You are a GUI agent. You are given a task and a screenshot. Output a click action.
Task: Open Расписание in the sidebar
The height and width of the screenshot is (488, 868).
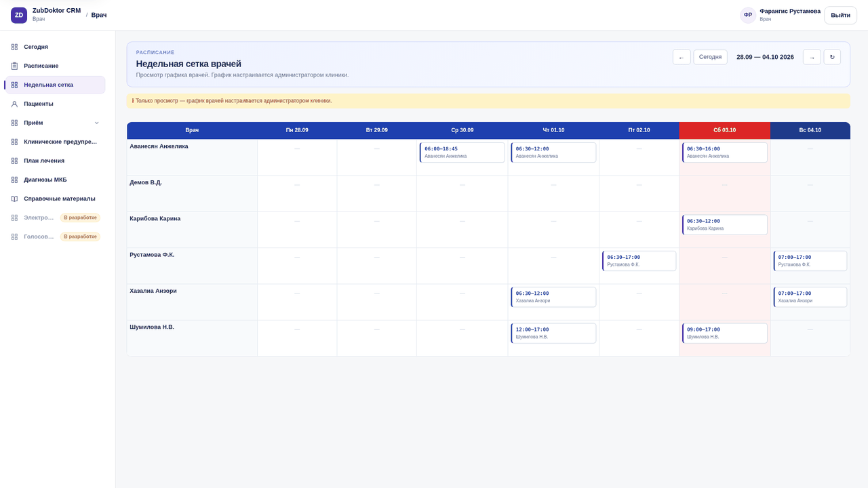[54, 66]
